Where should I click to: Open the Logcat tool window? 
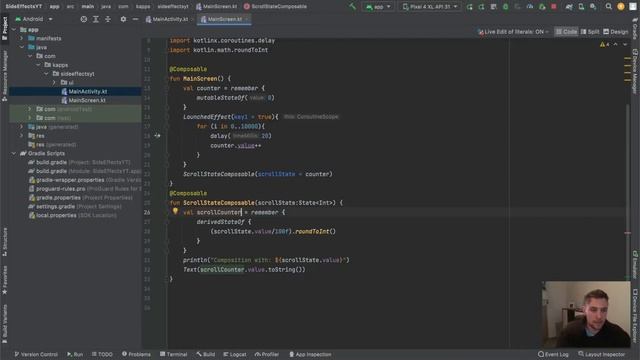pyautogui.click(x=235, y=354)
